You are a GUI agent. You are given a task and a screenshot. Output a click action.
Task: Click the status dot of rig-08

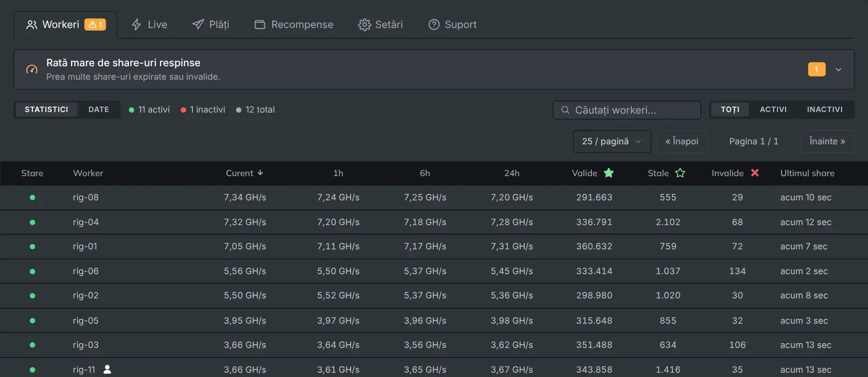click(x=32, y=198)
